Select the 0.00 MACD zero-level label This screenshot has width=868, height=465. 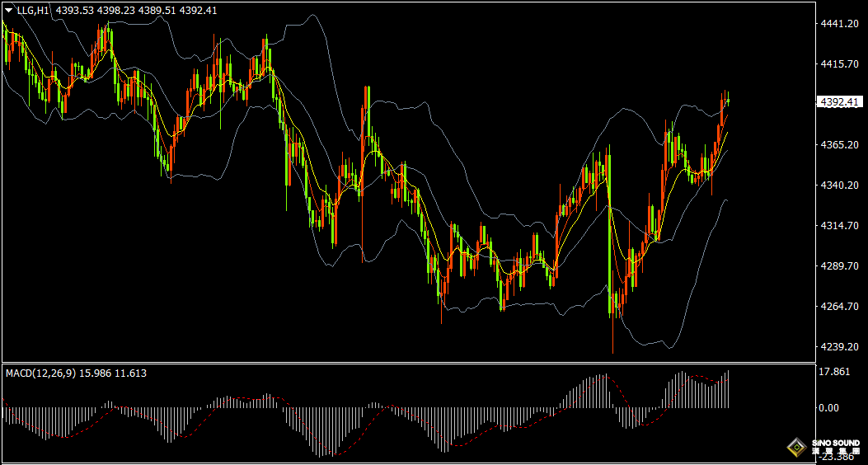[x=830, y=408]
